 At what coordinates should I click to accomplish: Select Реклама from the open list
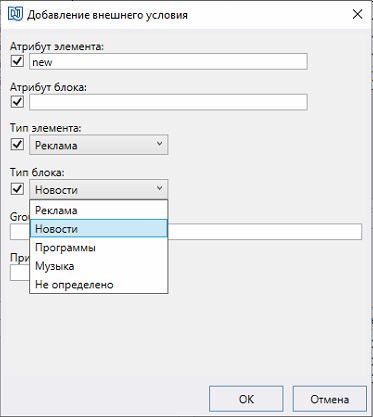tap(99, 210)
